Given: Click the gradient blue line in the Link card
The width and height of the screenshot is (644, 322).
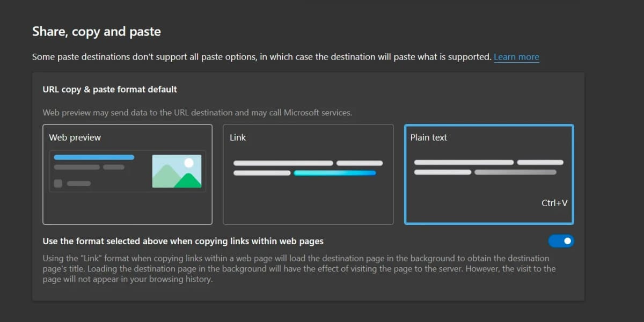Looking at the screenshot, I should [334, 173].
